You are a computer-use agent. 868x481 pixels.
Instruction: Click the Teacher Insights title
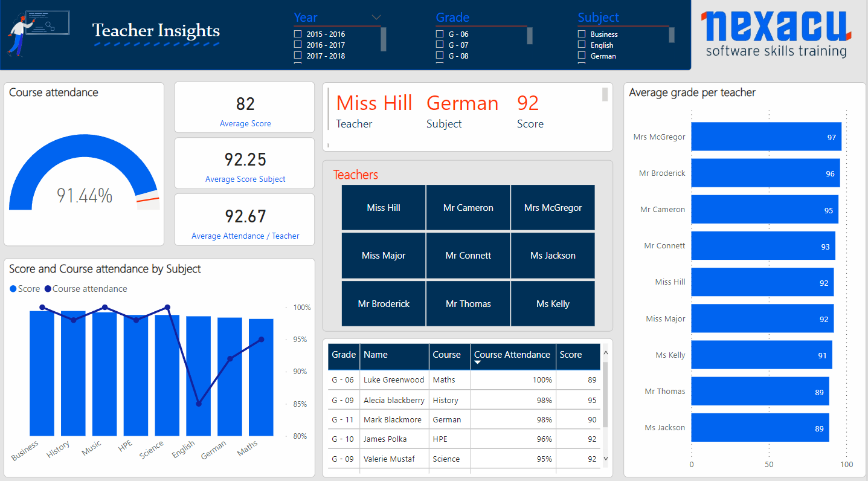pyautogui.click(x=156, y=30)
